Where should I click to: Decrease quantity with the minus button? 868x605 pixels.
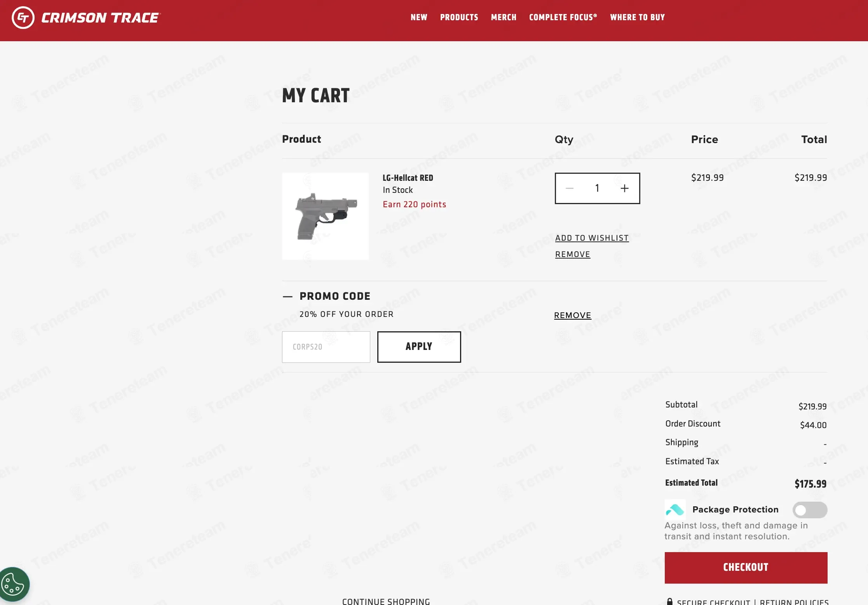click(x=570, y=189)
